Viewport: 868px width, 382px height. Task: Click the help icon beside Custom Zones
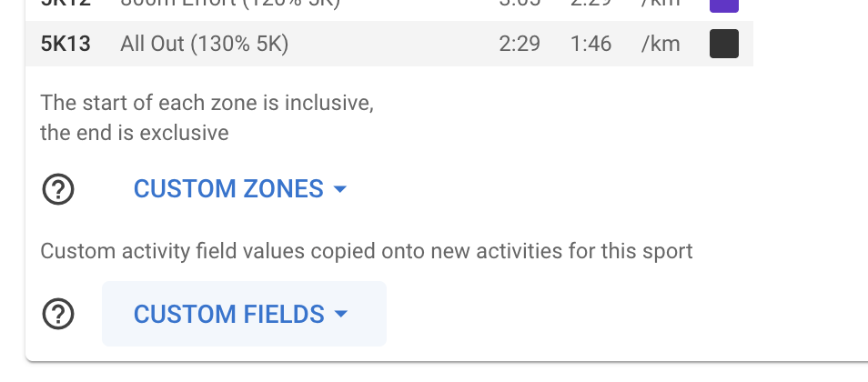pos(59,189)
